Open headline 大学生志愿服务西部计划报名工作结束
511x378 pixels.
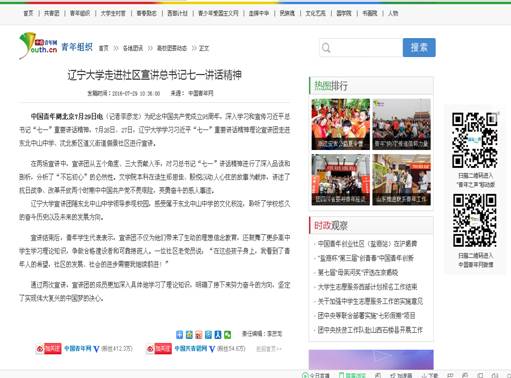pos(367,287)
